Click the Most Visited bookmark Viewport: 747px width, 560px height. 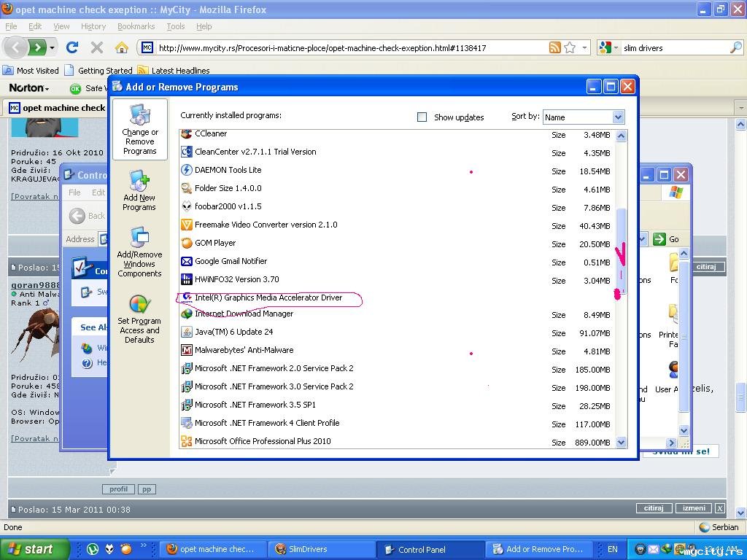[31, 71]
